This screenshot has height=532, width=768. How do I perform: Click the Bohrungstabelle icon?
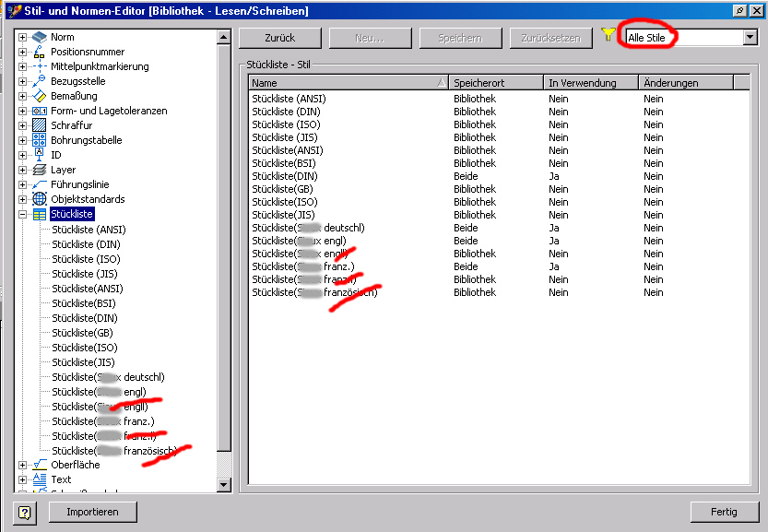[39, 140]
